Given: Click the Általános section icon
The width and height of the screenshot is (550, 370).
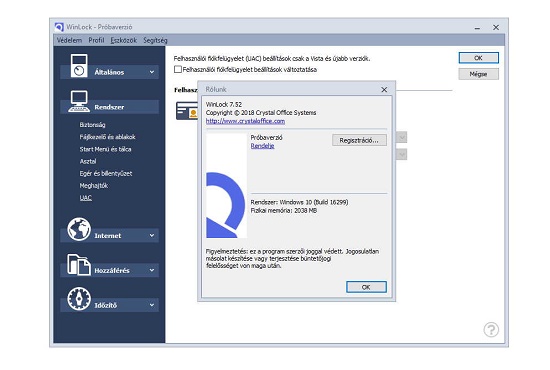Looking at the screenshot, I should (79, 66).
